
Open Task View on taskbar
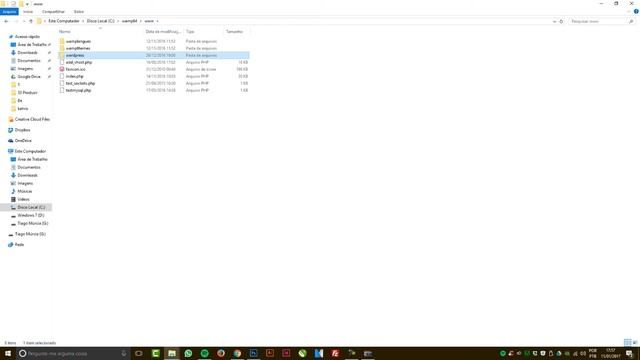pos(139,353)
